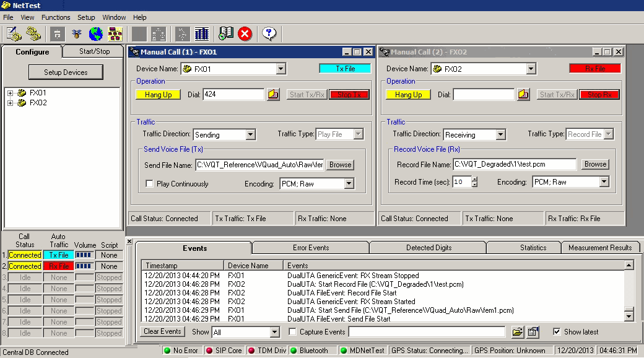Image resolution: width=644 pixels, height=358 pixels.
Task: Click the grayed hierarchy toolbar icon
Action: [x=158, y=33]
